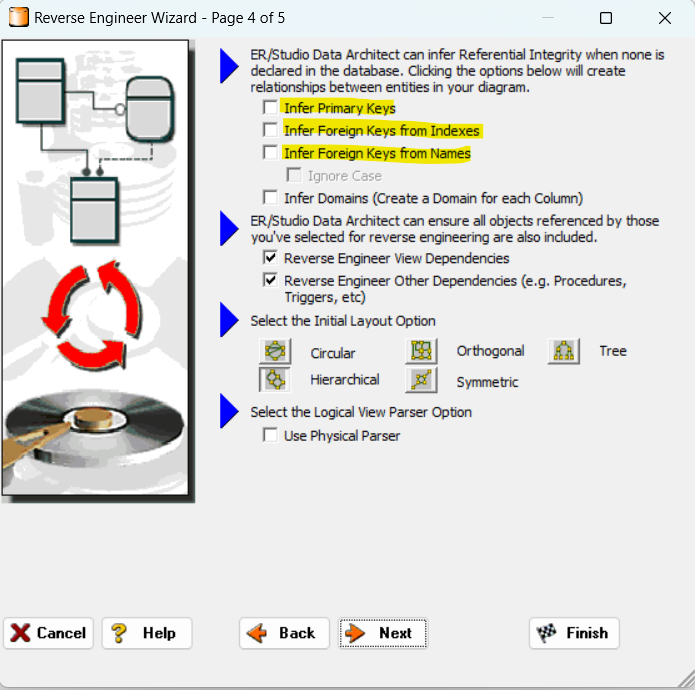This screenshot has width=695, height=690.
Task: Select the Hierarchical layout icon
Action: 275,379
